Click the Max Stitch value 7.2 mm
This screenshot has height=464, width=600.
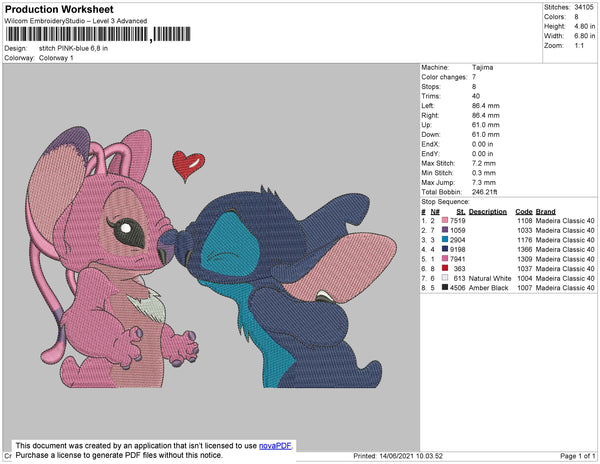(x=484, y=163)
